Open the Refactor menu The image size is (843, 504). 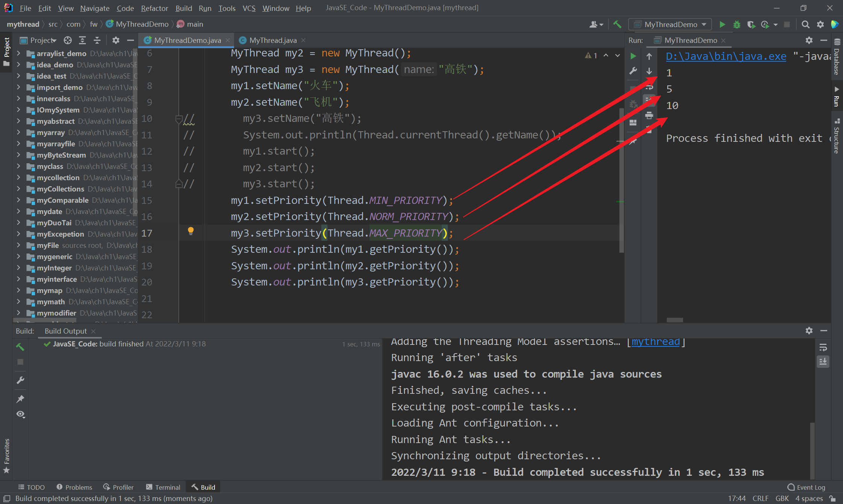[x=154, y=8]
